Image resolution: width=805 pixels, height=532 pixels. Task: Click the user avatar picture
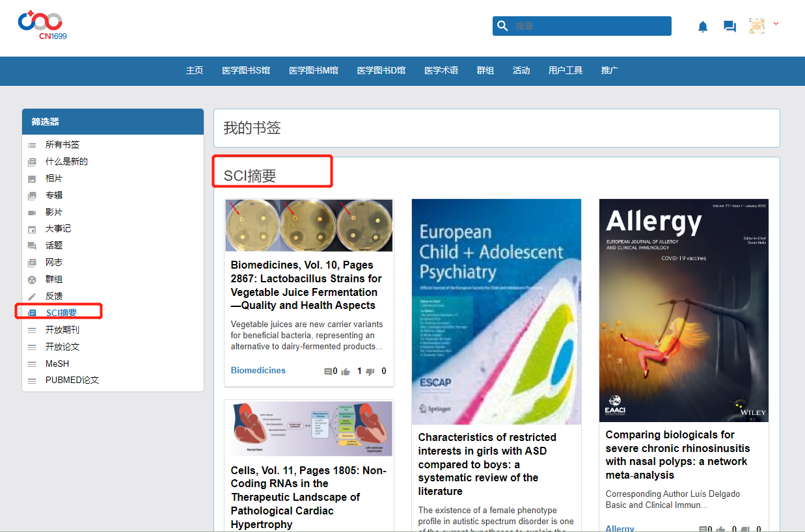pyautogui.click(x=757, y=25)
